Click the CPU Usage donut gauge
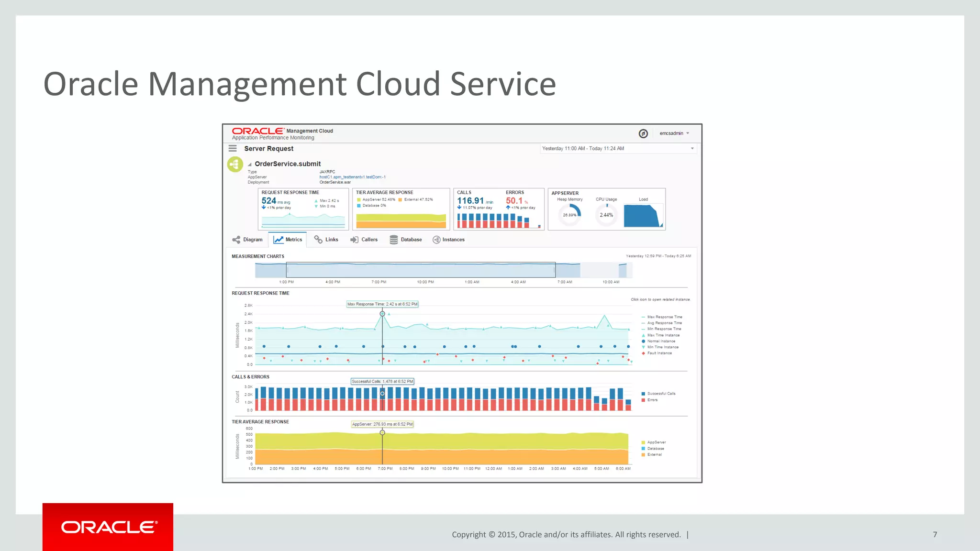 coord(606,215)
